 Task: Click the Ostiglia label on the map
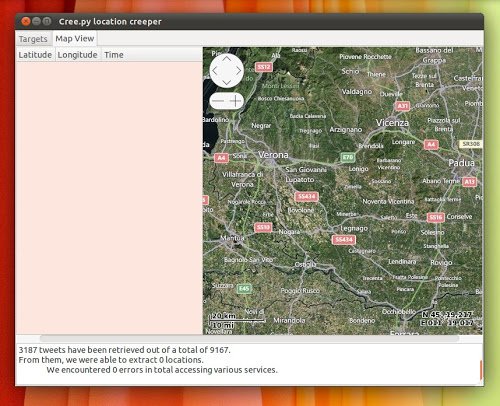pos(305,264)
